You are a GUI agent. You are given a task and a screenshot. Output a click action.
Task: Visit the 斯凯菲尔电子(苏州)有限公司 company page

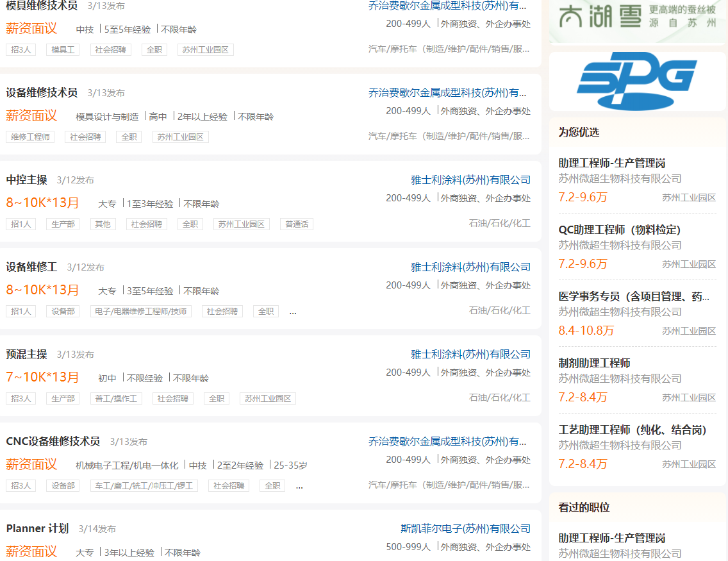tap(465, 528)
